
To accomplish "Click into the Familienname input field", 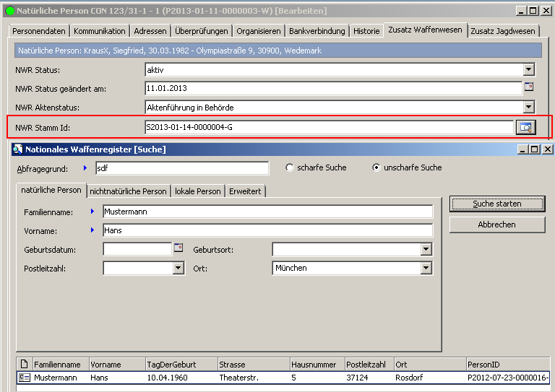I will 267,212.
